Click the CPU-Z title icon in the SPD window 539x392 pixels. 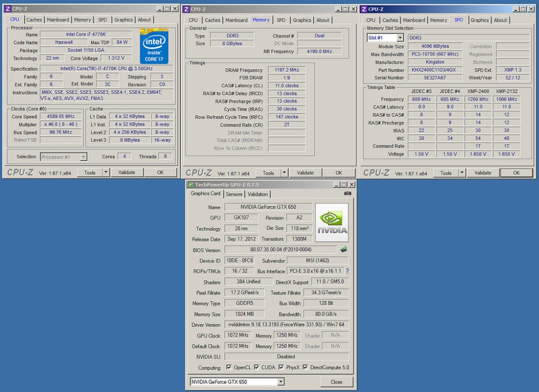coord(364,9)
